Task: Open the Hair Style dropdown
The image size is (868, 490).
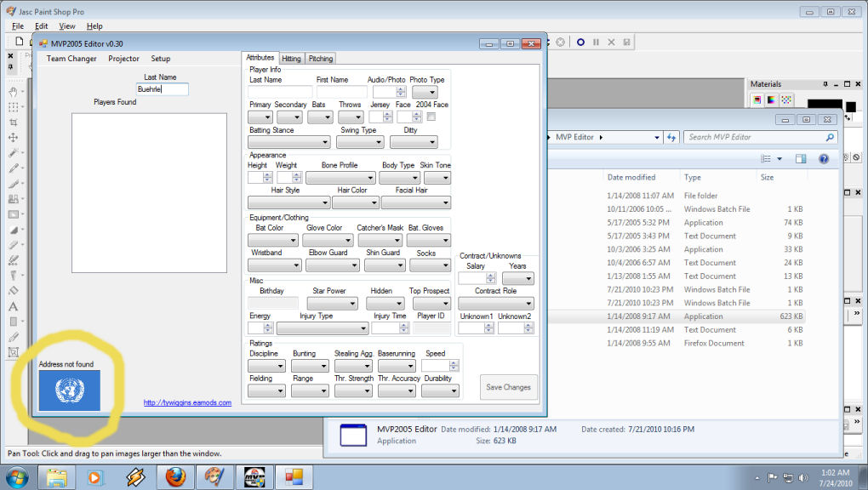Action: click(x=289, y=202)
